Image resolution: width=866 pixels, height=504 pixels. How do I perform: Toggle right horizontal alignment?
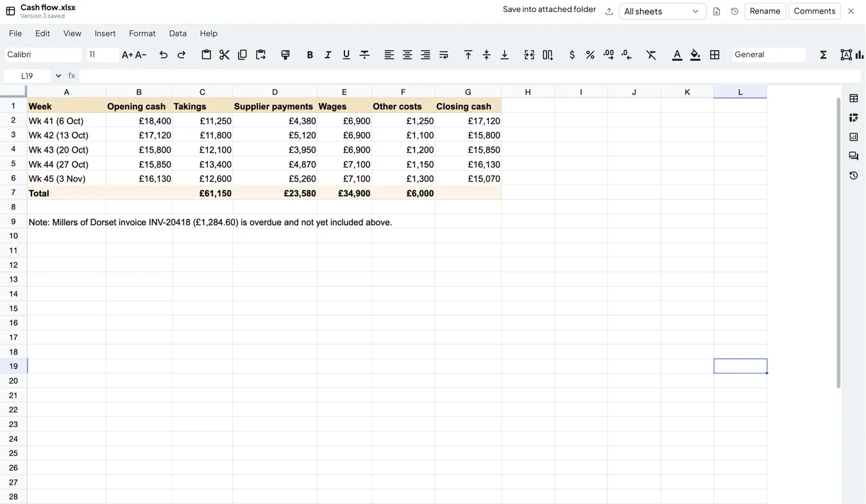425,55
